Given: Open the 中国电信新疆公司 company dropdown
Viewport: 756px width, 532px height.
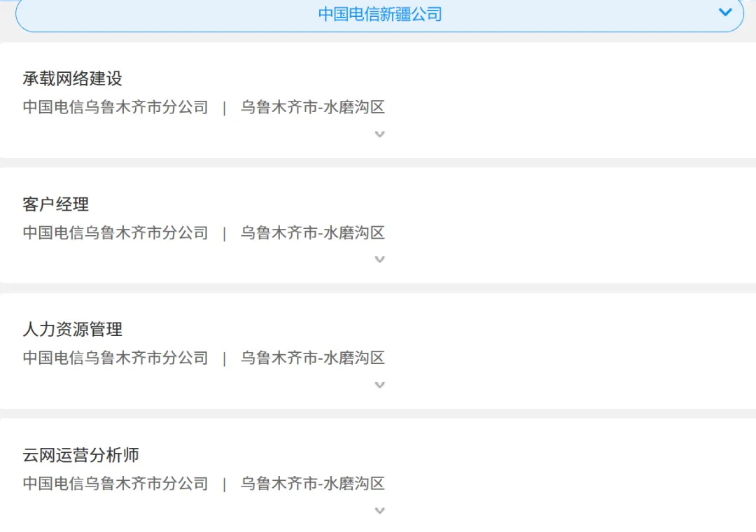Looking at the screenshot, I should (x=379, y=15).
